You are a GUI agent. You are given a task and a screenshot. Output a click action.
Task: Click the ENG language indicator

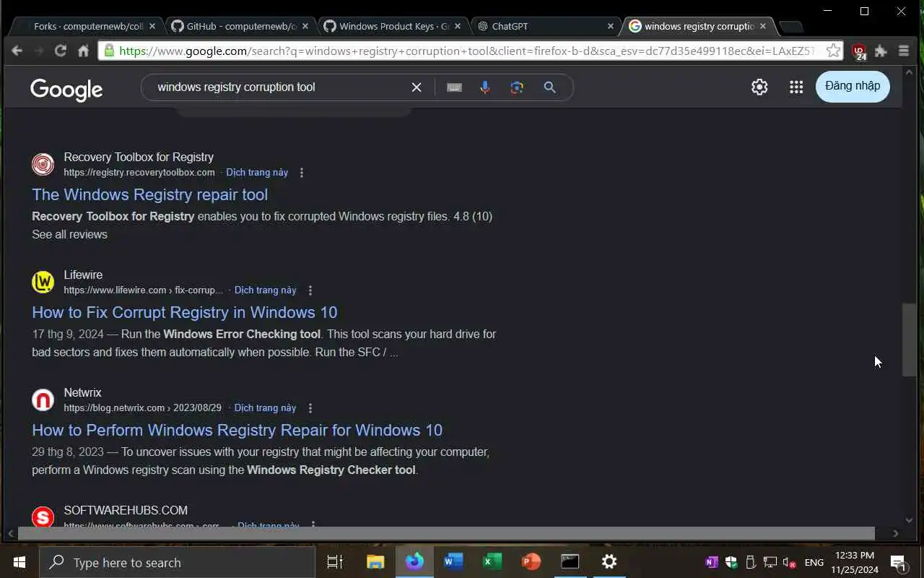(814, 562)
